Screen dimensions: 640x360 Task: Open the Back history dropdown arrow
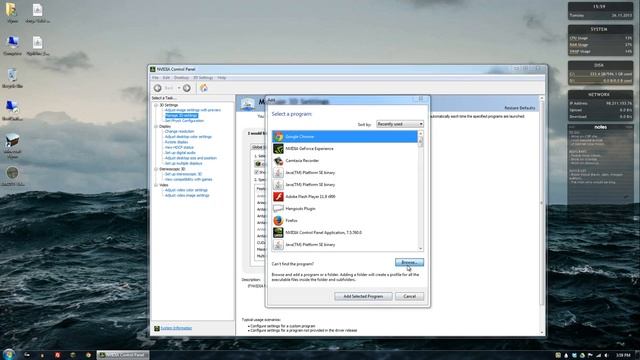point(179,88)
